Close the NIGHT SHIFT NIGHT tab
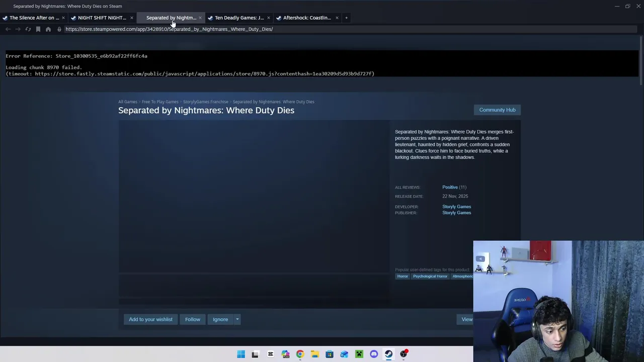 click(132, 18)
